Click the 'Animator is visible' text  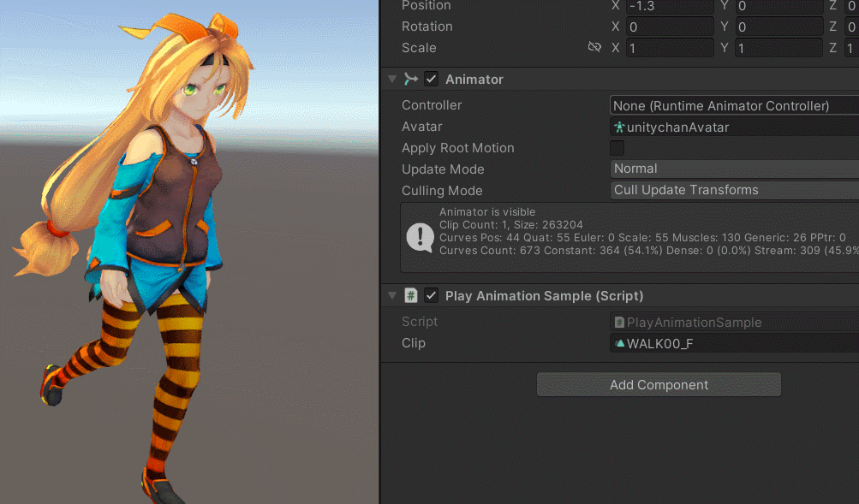487,211
